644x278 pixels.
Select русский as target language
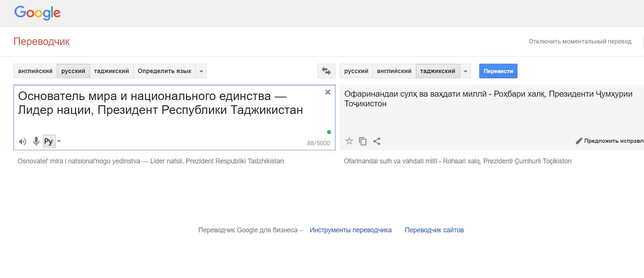356,71
